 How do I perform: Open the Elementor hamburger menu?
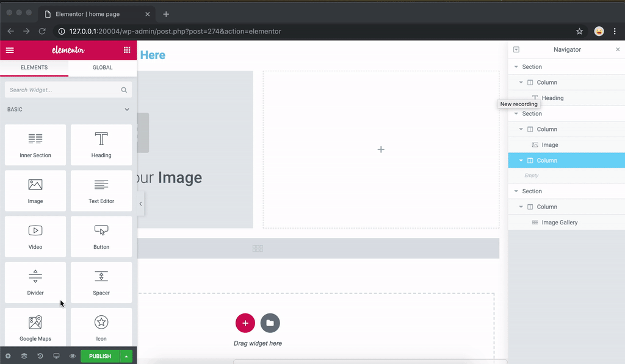click(10, 50)
